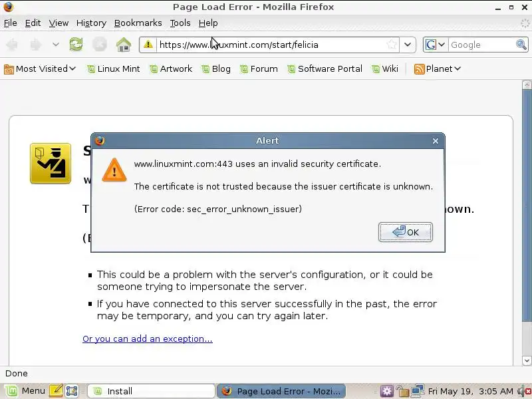Click the Home icon in toolbar
This screenshot has height=399, width=532.
click(x=124, y=45)
